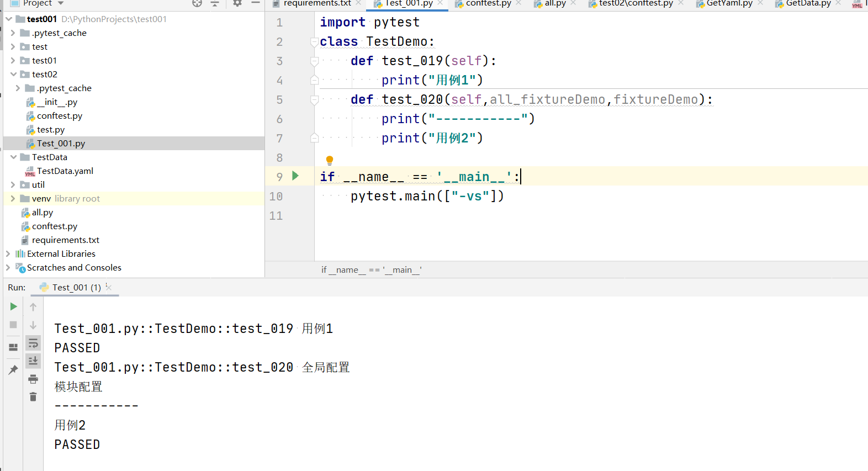
Task: Close the GetYaml.py editor tab
Action: (760, 3)
